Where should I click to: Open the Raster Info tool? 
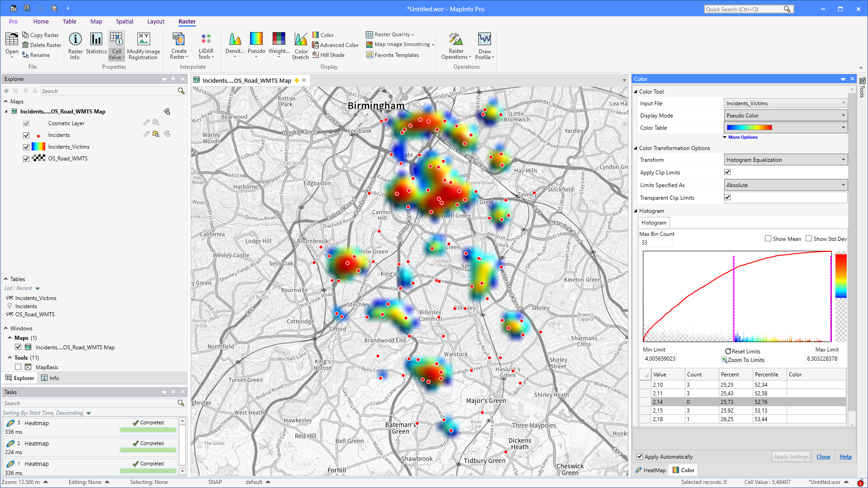(x=75, y=45)
